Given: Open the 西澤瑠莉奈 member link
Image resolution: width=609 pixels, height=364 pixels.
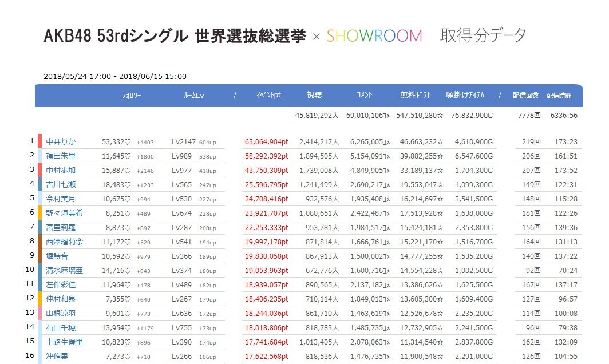Looking at the screenshot, I should 65,242.
